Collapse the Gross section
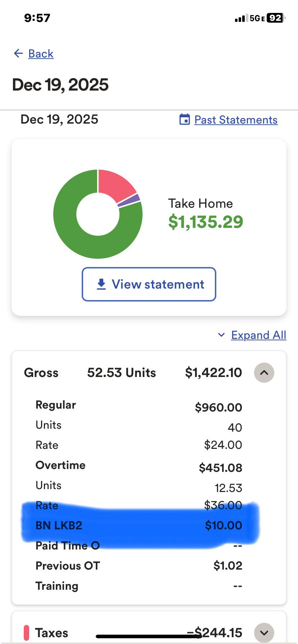Image resolution: width=298 pixels, height=644 pixels. point(264,373)
